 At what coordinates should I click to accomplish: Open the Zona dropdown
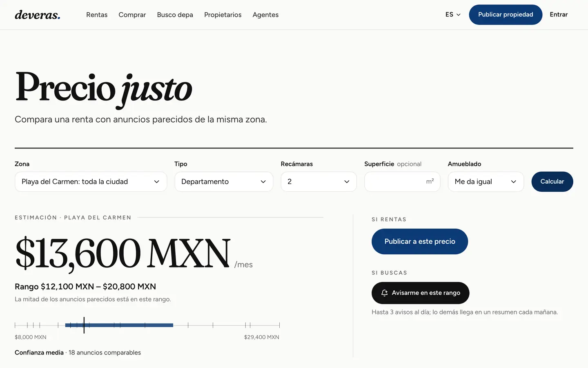pos(91,182)
